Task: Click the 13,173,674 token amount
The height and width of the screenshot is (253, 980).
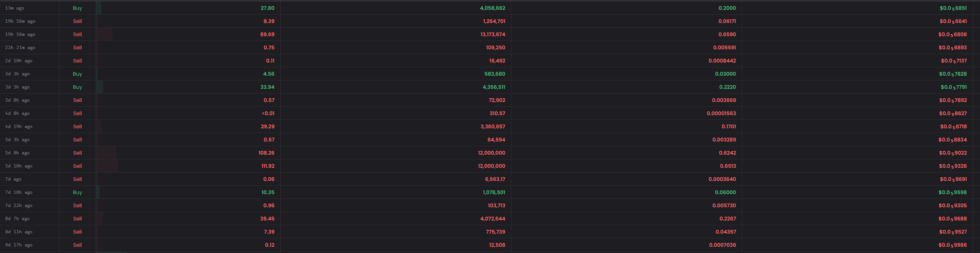Action: pyautogui.click(x=493, y=34)
